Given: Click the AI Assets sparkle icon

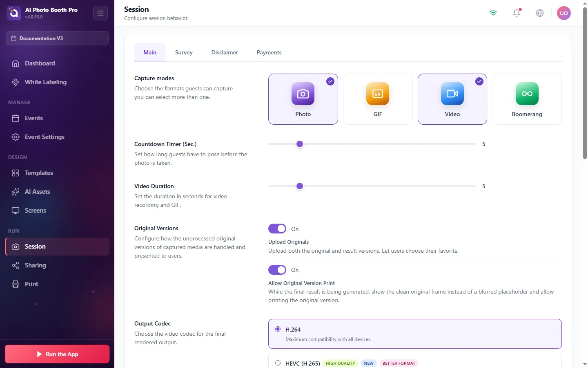Looking at the screenshot, I should click(x=16, y=192).
